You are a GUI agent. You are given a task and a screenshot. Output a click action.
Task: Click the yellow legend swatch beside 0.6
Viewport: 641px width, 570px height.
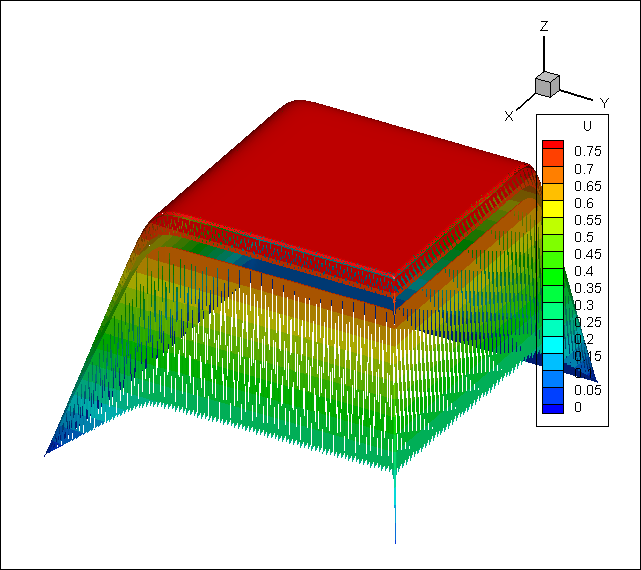coord(553,209)
